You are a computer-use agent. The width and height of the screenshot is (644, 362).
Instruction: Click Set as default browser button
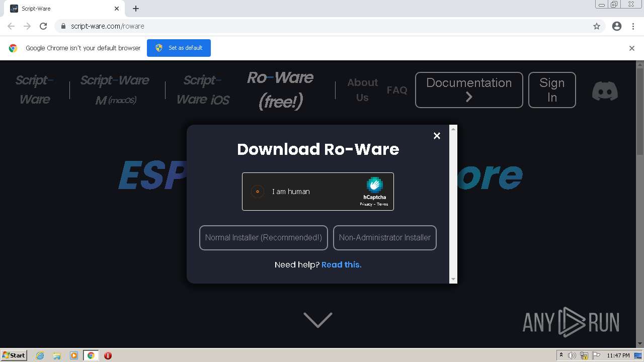click(179, 48)
